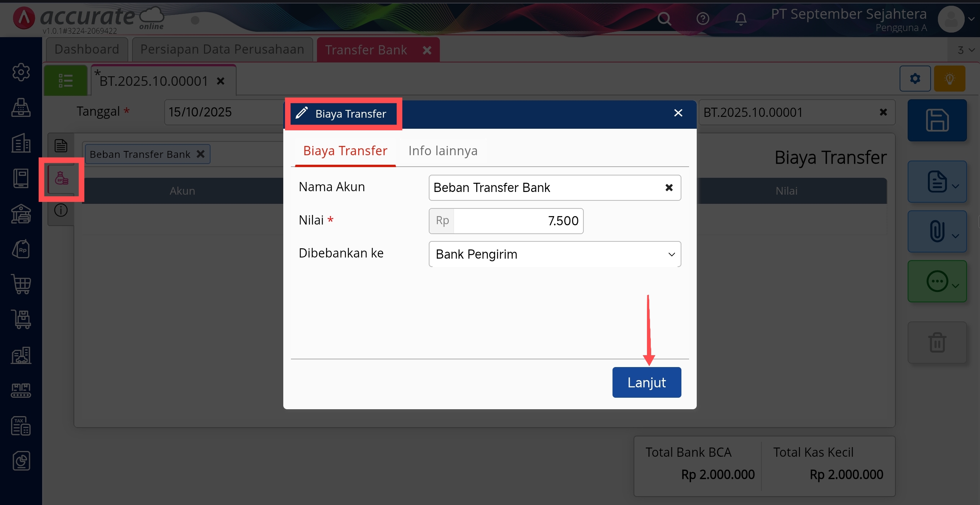
Task: Remove the Beban Transfer Bank tag chip
Action: point(201,154)
